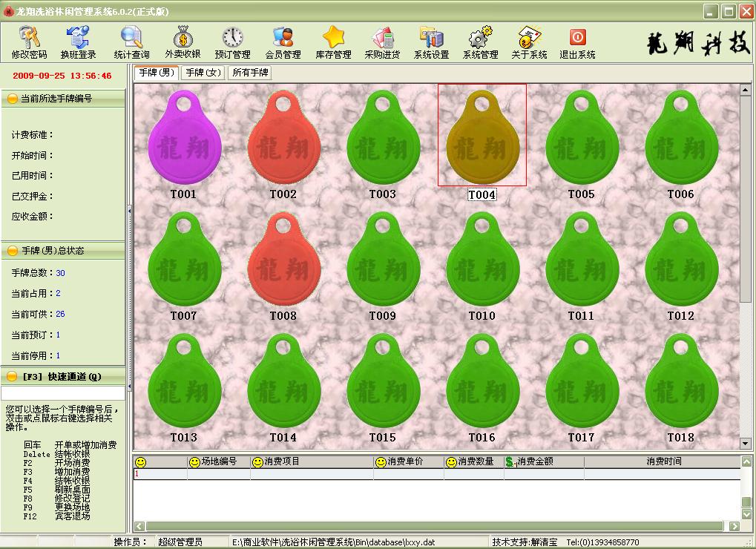Open 会员管理 member management
Screen dimensions: 756x549
click(x=283, y=43)
